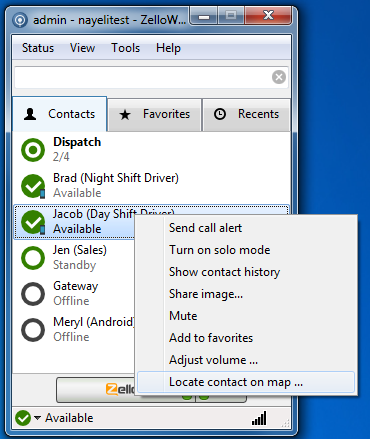Click the green Available status icon at bottom
Viewport: 370px width, 439px height.
23,418
